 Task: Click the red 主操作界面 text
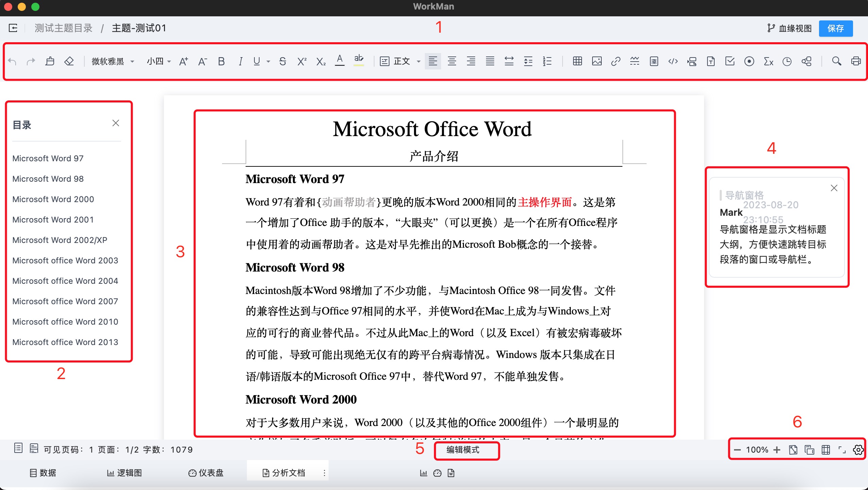tap(545, 202)
